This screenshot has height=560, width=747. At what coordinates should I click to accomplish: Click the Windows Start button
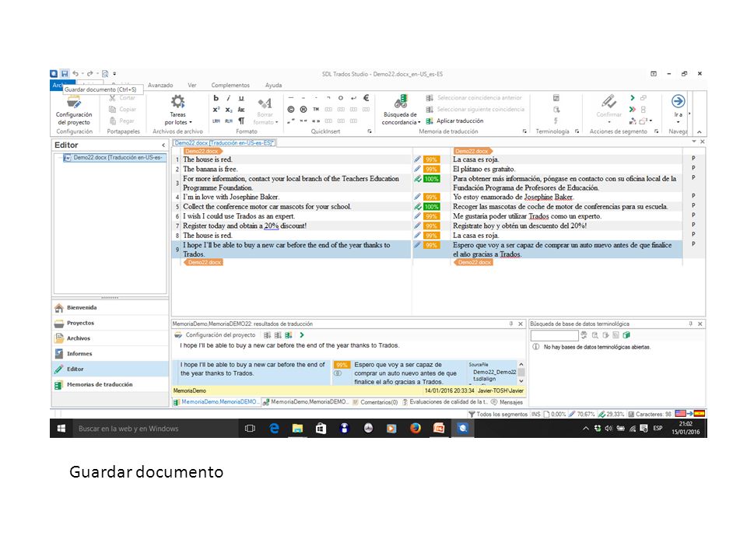61,429
